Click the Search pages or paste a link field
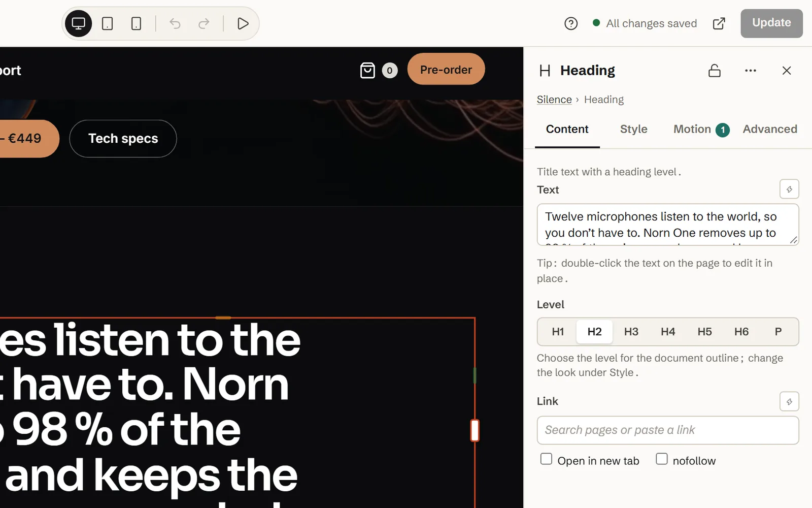Viewport: 812px width, 508px height. pos(668,430)
